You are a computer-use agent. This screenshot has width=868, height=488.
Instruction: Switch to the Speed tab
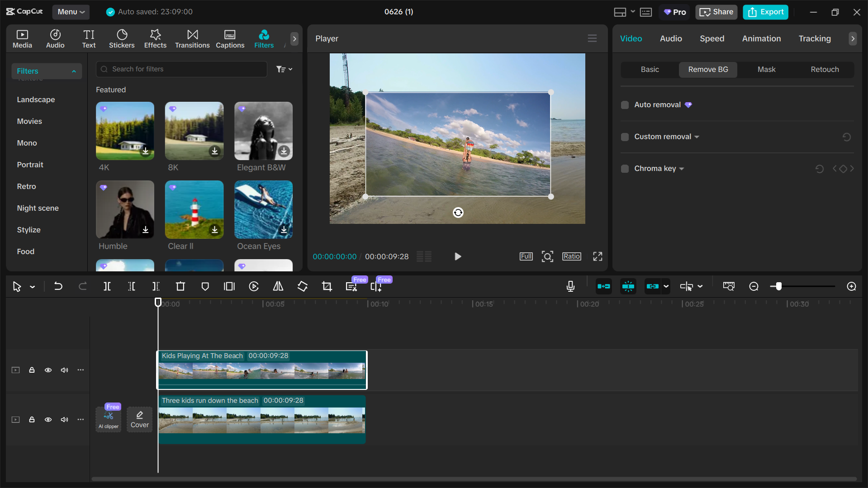pyautogui.click(x=711, y=38)
